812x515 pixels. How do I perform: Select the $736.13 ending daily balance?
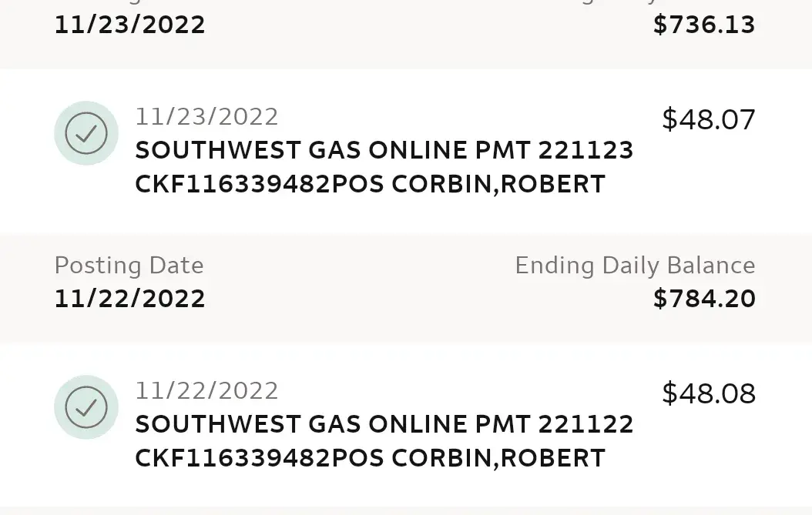tap(704, 25)
